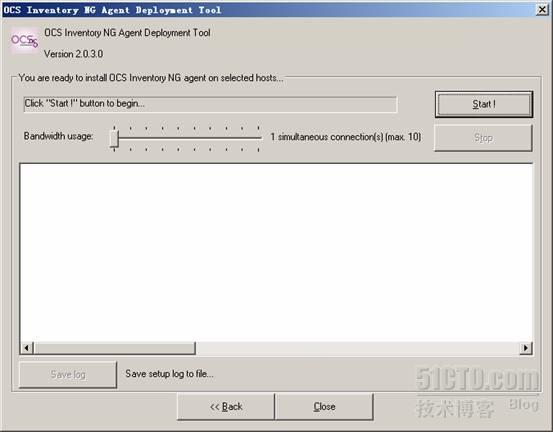Click 'You are ready to install' group label

pos(151,78)
